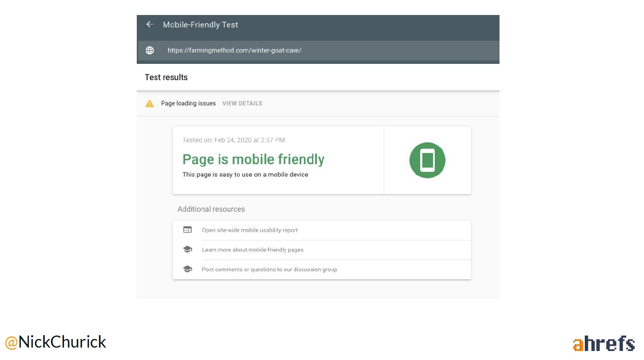Open site-wide mobile usability report
The width and height of the screenshot is (644, 360).
point(250,230)
